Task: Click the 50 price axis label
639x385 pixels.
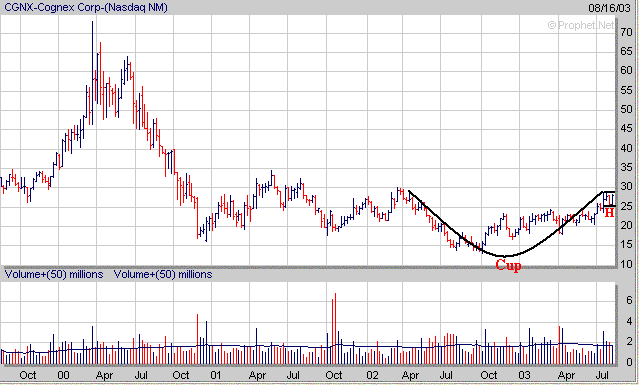Action: [626, 109]
